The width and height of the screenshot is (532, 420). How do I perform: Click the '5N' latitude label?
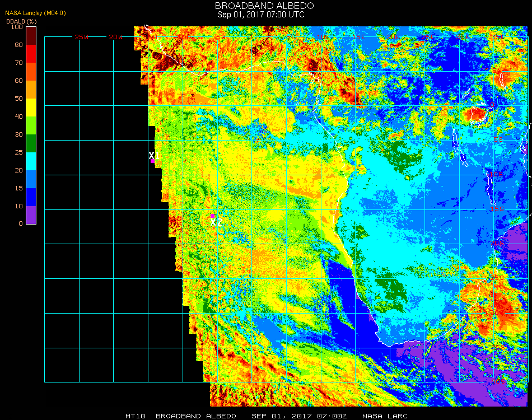pos(497,70)
